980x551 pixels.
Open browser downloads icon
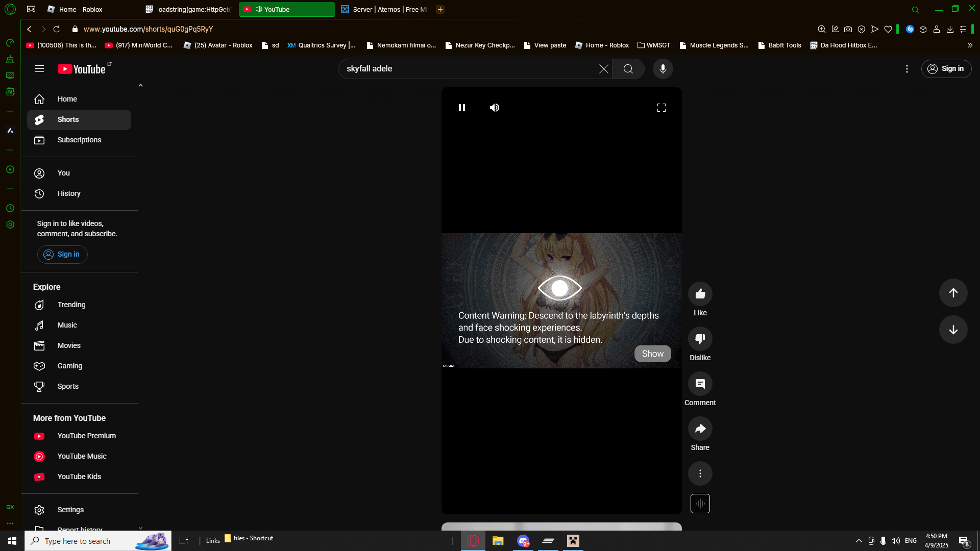(950, 30)
